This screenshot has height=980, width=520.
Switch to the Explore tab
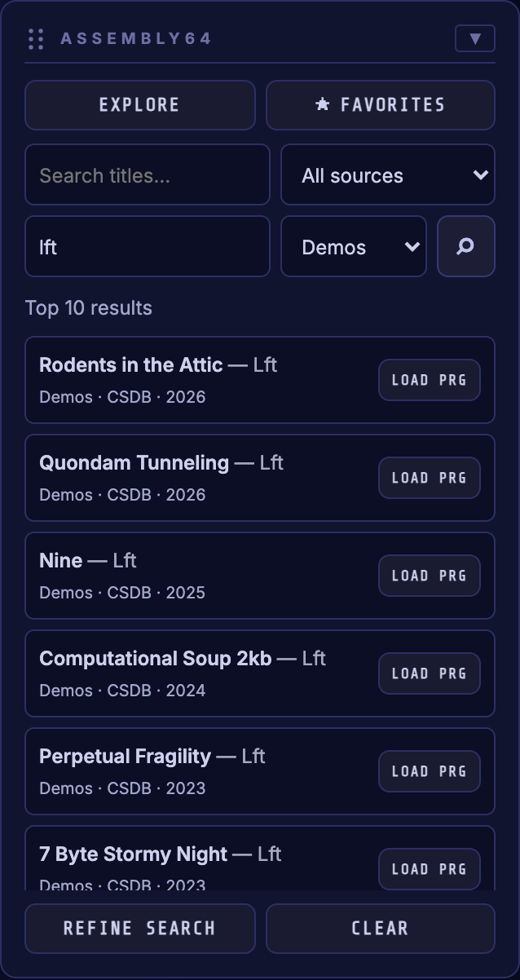point(140,105)
